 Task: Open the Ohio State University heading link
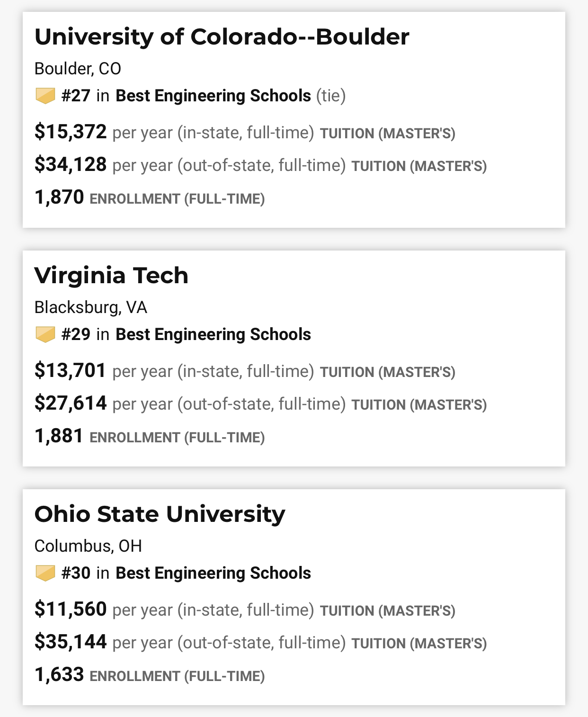click(160, 514)
